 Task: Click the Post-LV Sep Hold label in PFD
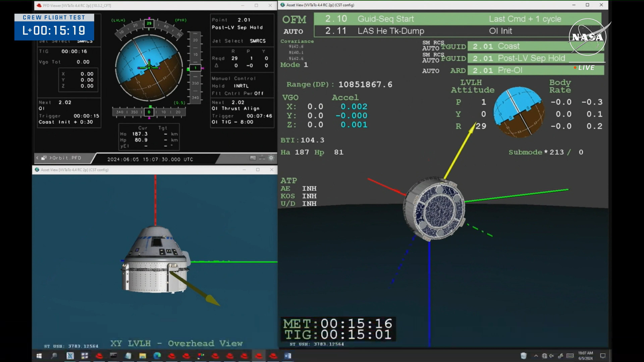(x=237, y=27)
